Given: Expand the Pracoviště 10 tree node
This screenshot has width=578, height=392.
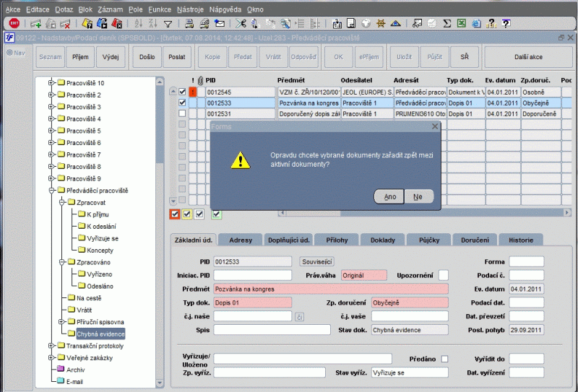Looking at the screenshot, I should point(51,83).
